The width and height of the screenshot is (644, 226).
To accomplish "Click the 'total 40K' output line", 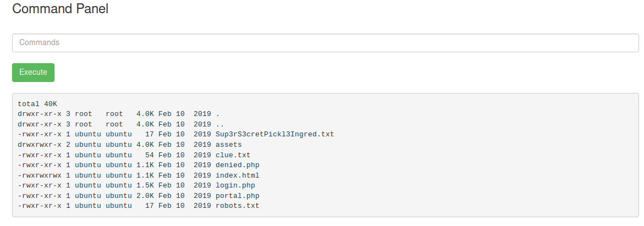I will tap(37, 103).
